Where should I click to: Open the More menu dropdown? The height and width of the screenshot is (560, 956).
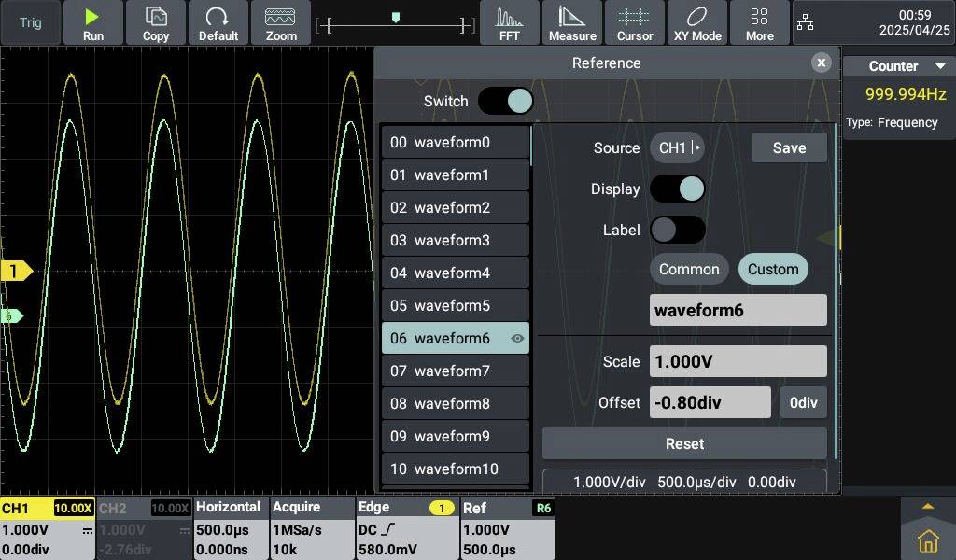click(759, 22)
